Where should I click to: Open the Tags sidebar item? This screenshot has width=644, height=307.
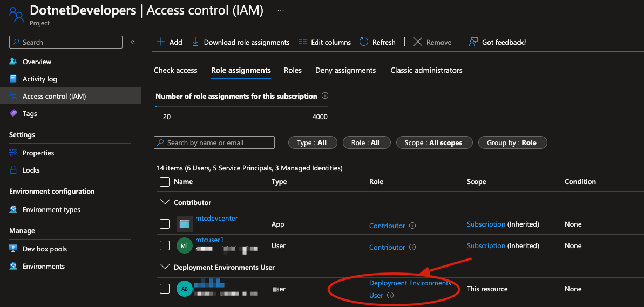point(30,113)
